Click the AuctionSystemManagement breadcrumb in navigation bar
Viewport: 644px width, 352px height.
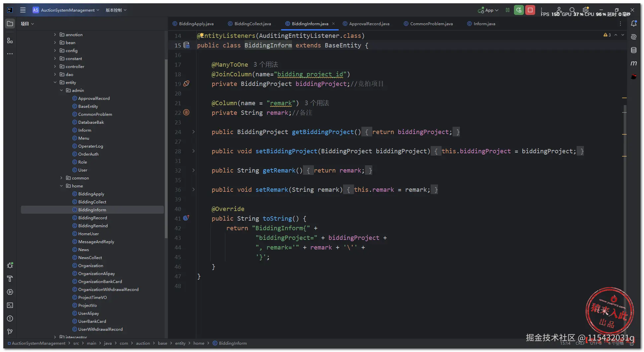click(36, 343)
